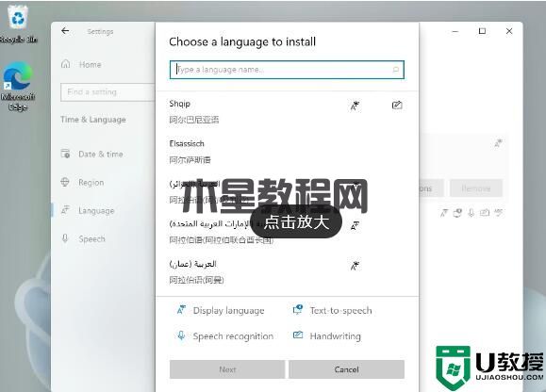Click the Region globe icon
The width and height of the screenshot is (546, 392).
(65, 182)
